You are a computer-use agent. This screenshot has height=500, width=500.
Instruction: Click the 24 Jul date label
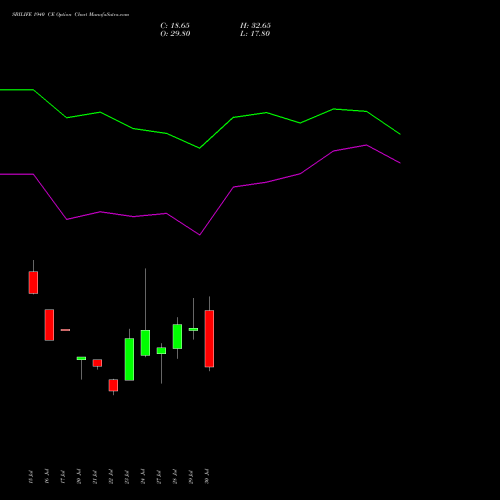pos(143,477)
